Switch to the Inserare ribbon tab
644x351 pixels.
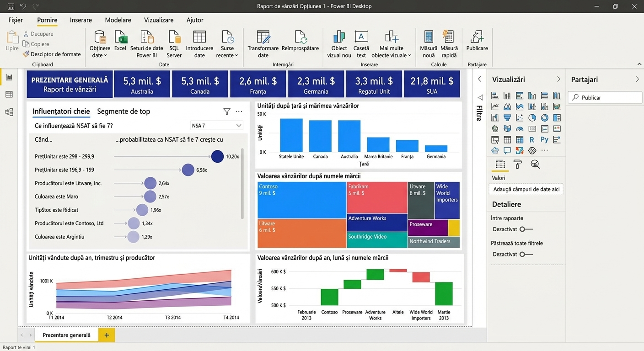point(81,20)
